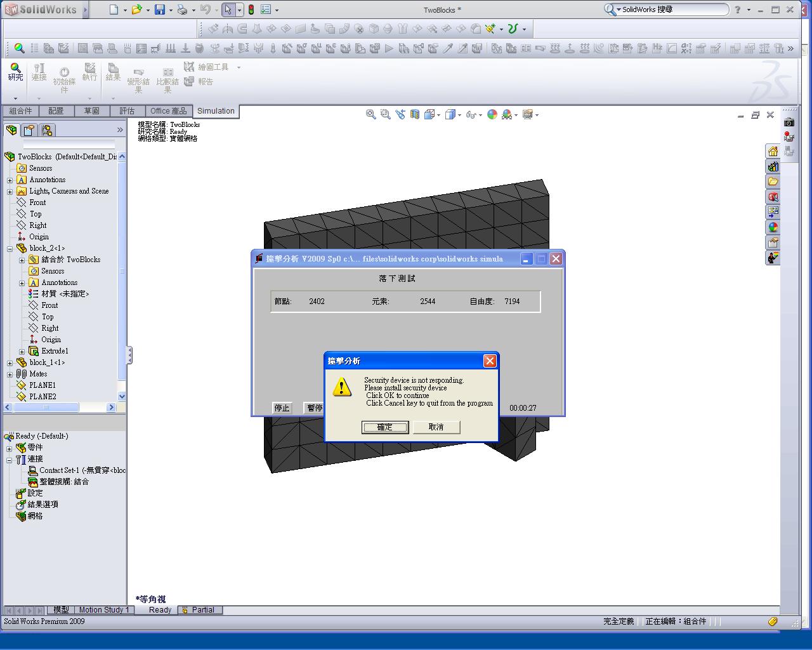
Task: Open the Save dropdown arrow
Action: (171, 10)
